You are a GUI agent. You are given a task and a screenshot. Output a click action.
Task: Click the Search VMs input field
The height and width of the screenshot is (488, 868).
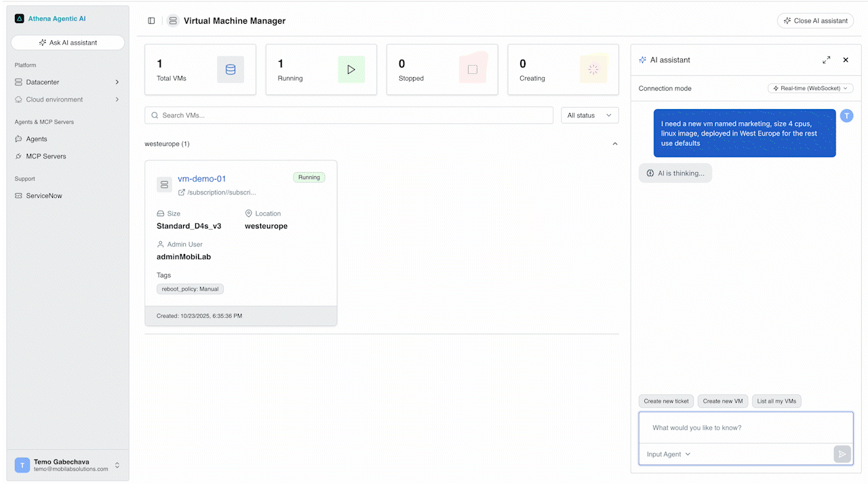pyautogui.click(x=349, y=115)
